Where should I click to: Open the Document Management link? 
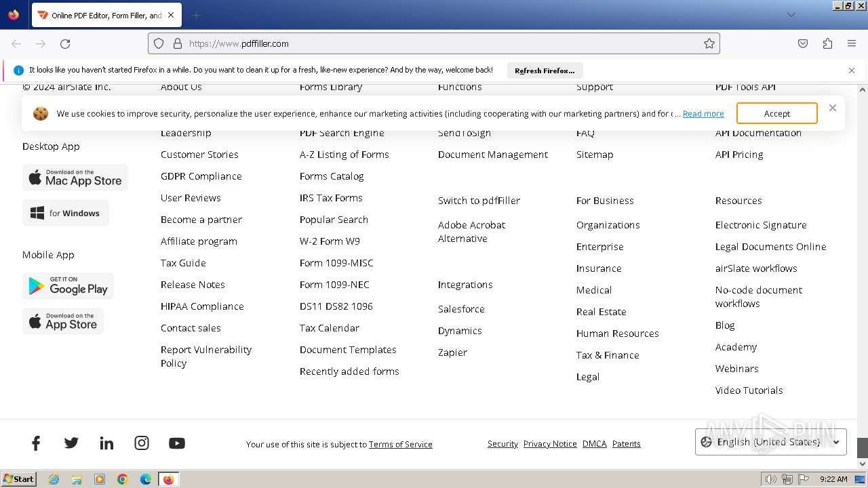click(493, 155)
